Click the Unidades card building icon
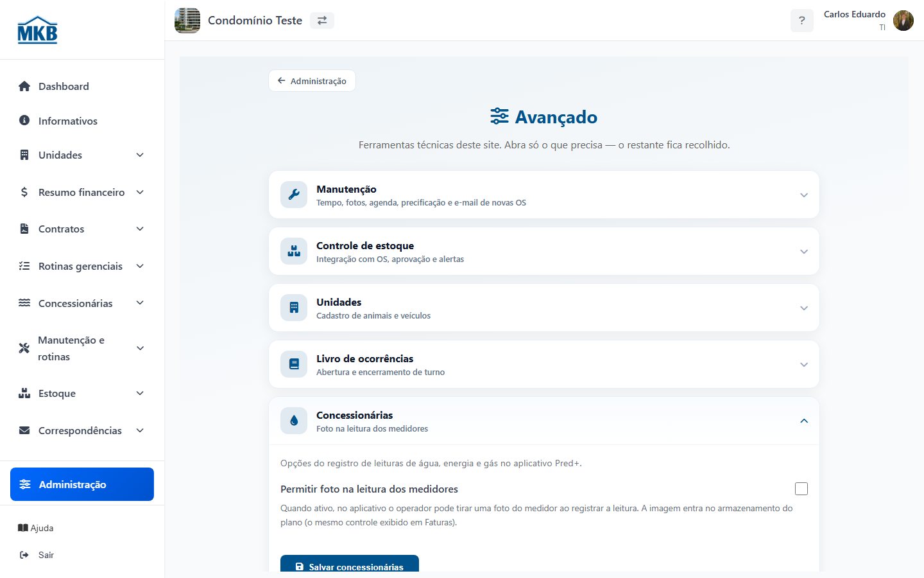Screen dimensions: 924x578 (x=294, y=308)
